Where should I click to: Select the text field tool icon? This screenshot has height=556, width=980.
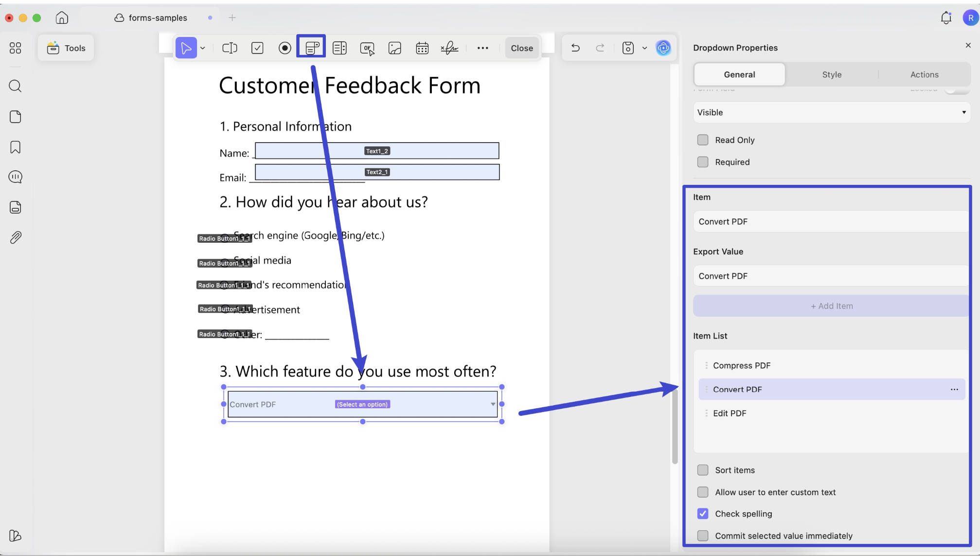pyautogui.click(x=230, y=48)
